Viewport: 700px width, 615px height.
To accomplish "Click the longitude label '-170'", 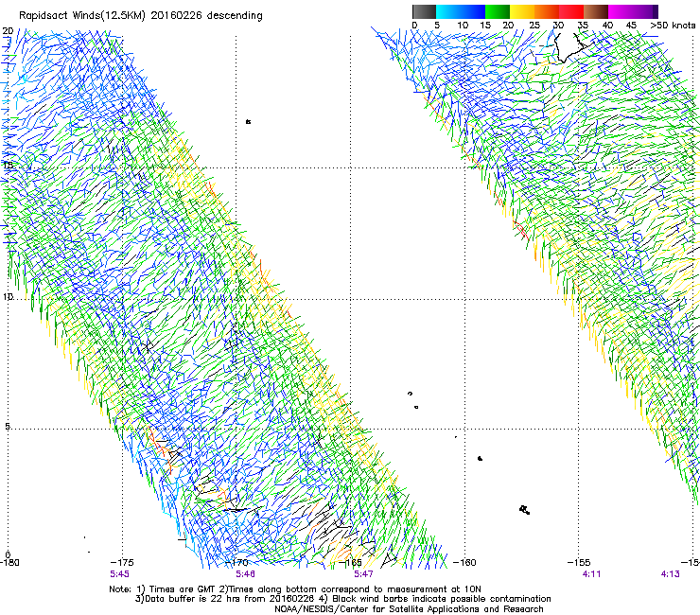I will 236,562.
